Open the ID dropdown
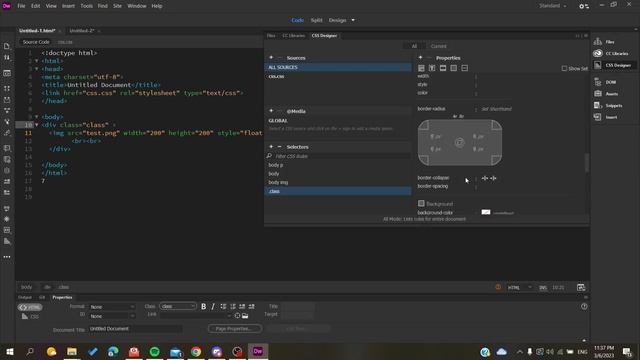The width and height of the screenshot is (640, 360). click(112, 316)
